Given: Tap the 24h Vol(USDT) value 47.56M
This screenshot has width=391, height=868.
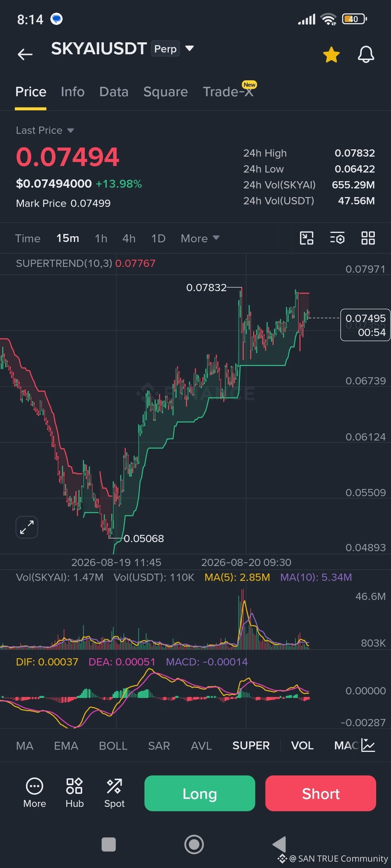Looking at the screenshot, I should coord(357,201).
